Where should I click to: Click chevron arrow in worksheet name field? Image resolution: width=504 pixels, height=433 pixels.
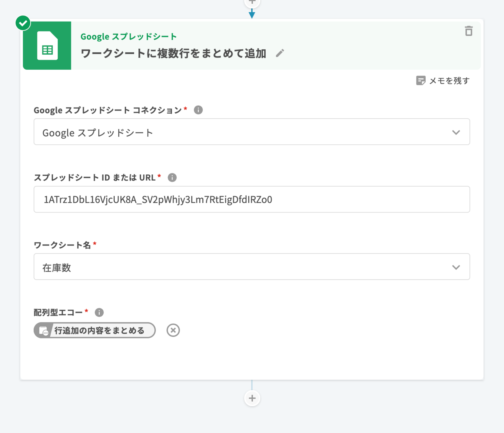point(456,267)
